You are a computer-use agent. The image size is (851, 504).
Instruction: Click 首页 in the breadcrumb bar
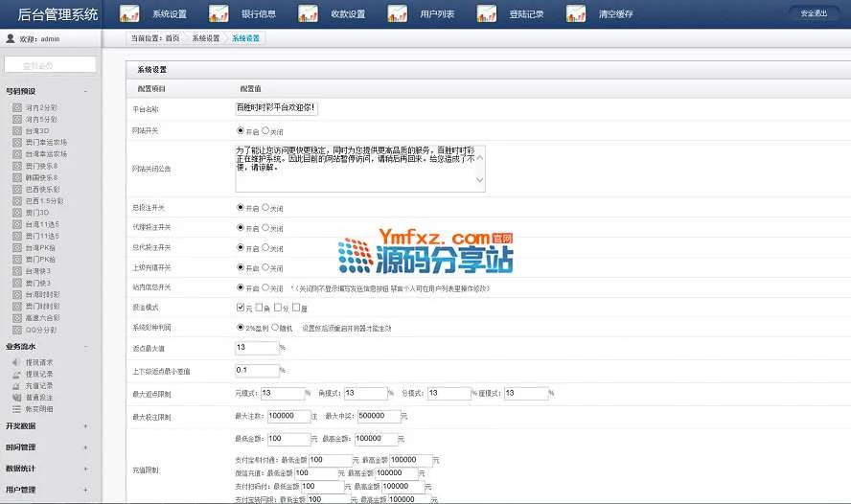[172, 38]
